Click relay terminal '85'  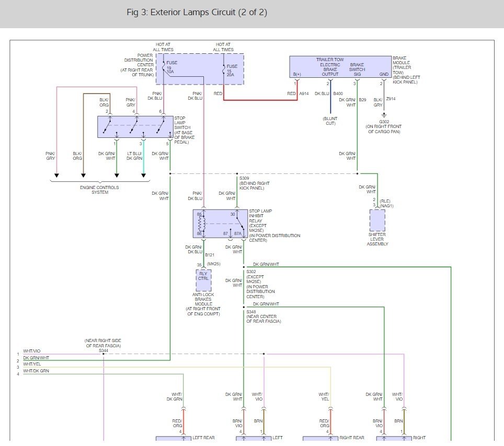click(199, 214)
